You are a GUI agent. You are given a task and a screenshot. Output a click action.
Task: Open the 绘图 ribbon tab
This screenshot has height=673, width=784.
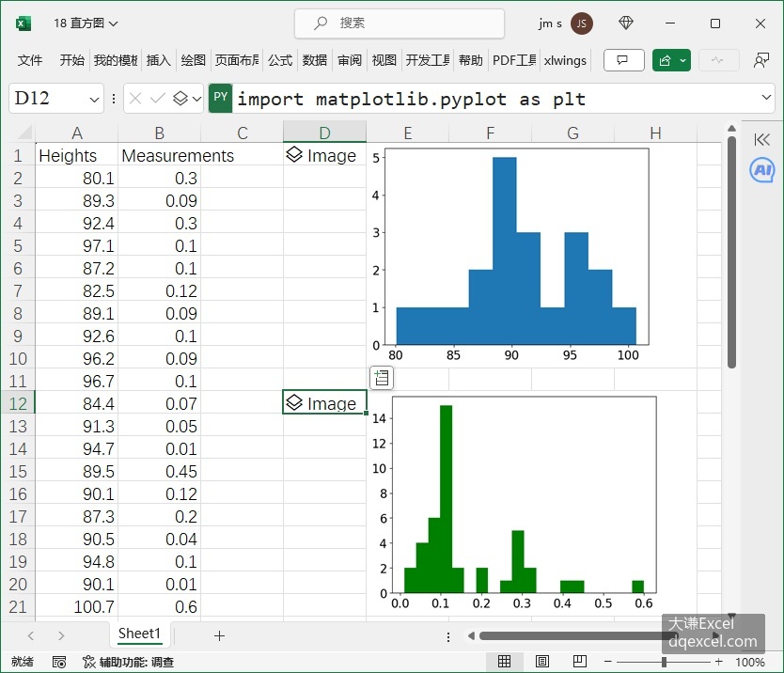coord(193,60)
